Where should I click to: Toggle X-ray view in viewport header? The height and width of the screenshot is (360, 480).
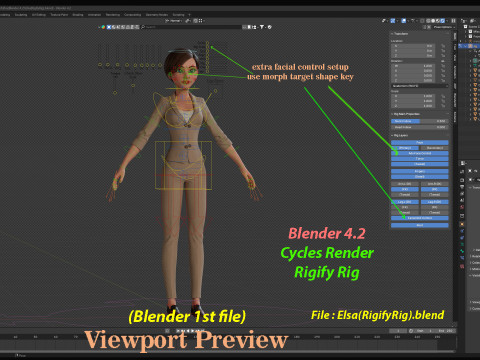(422, 21)
